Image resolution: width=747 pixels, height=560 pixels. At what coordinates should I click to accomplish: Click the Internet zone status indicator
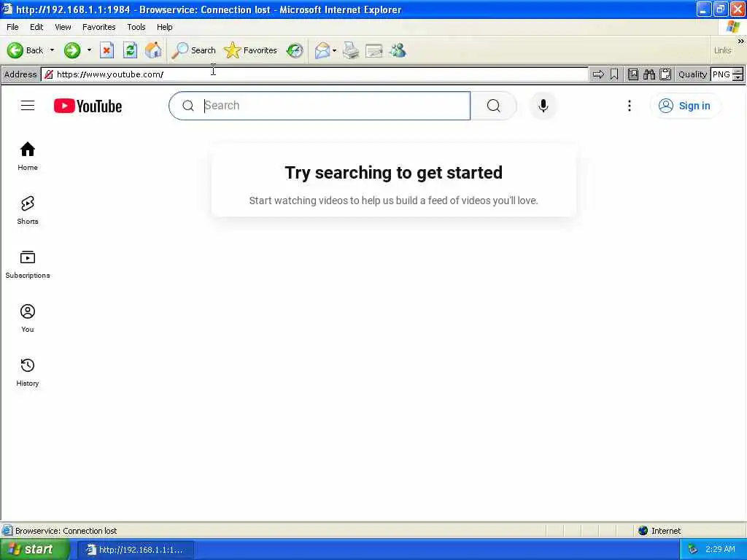point(659,531)
